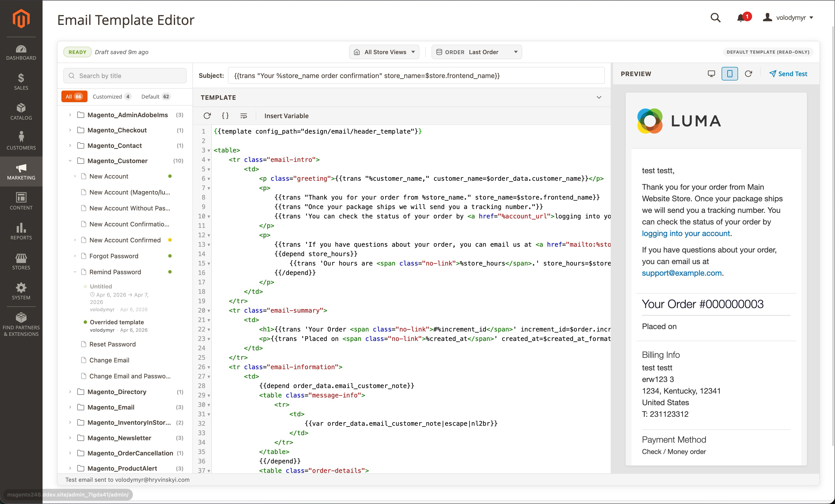Viewport: 835px width, 504px height.
Task: Switch preview to desktop view
Action: [x=711, y=73]
